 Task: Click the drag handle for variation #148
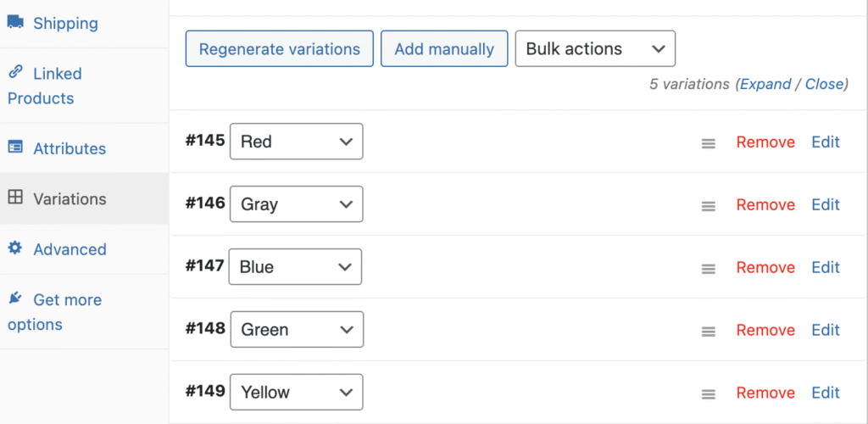(709, 332)
